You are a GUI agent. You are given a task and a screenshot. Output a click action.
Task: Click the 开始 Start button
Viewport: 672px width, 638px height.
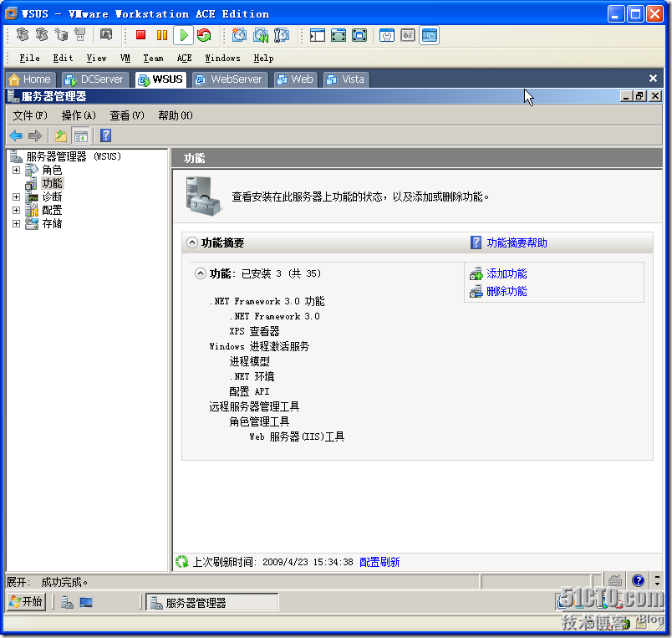26,602
